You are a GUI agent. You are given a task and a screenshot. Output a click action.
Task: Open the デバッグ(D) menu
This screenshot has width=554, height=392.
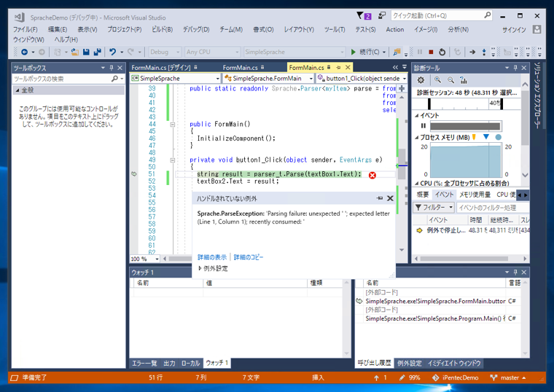tap(196, 29)
